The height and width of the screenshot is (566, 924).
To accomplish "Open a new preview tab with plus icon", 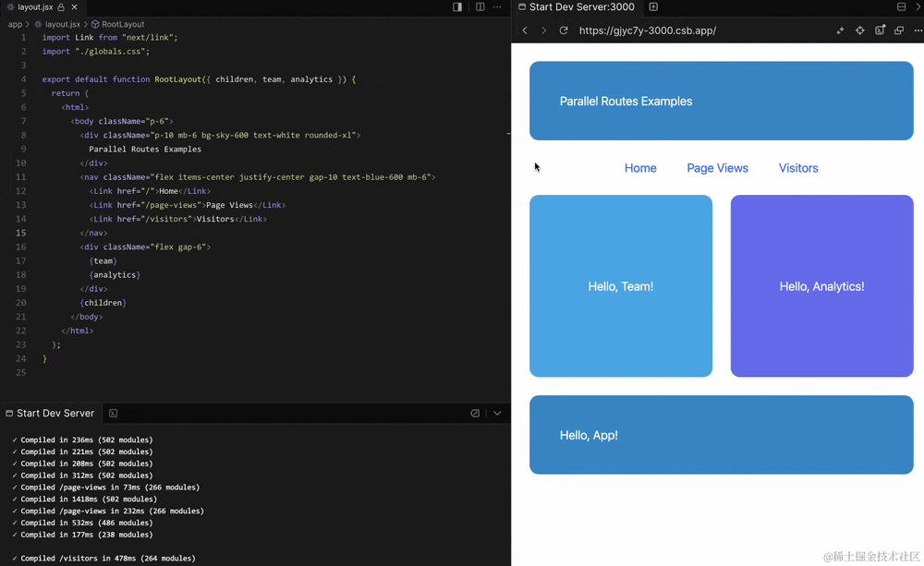I will [x=653, y=6].
